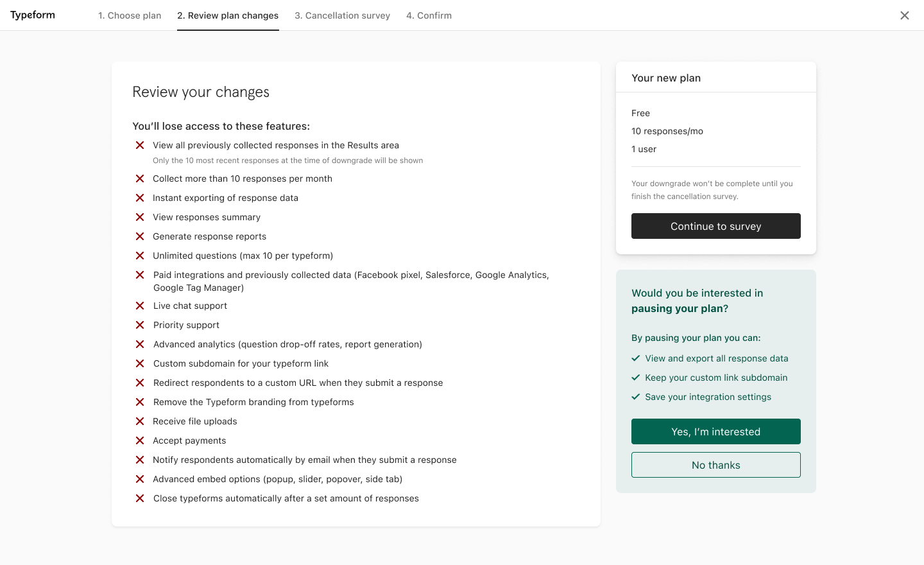
Task: Click checkmark beside View and export all response data
Action: tap(636, 358)
